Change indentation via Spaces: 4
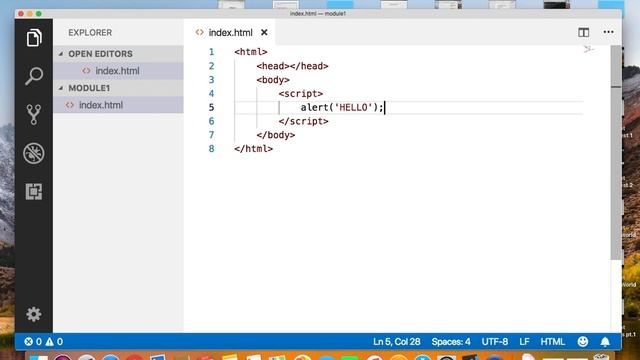The image size is (640, 360). (x=451, y=342)
